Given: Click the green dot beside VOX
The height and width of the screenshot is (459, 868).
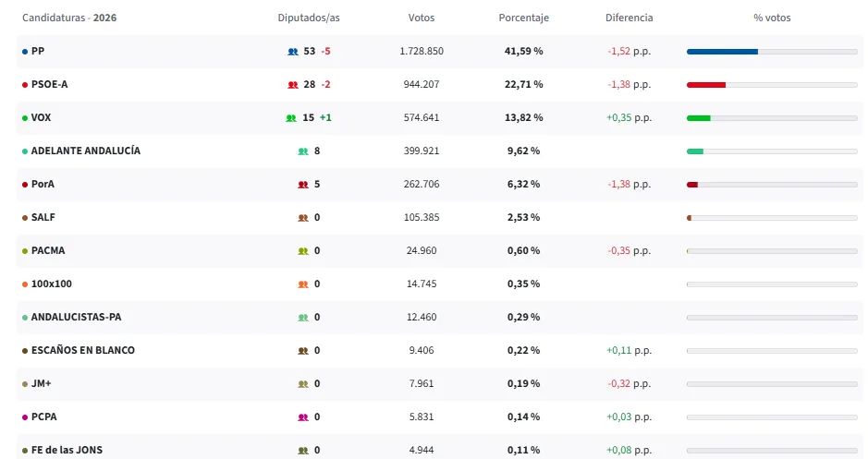Looking at the screenshot, I should tap(25, 118).
